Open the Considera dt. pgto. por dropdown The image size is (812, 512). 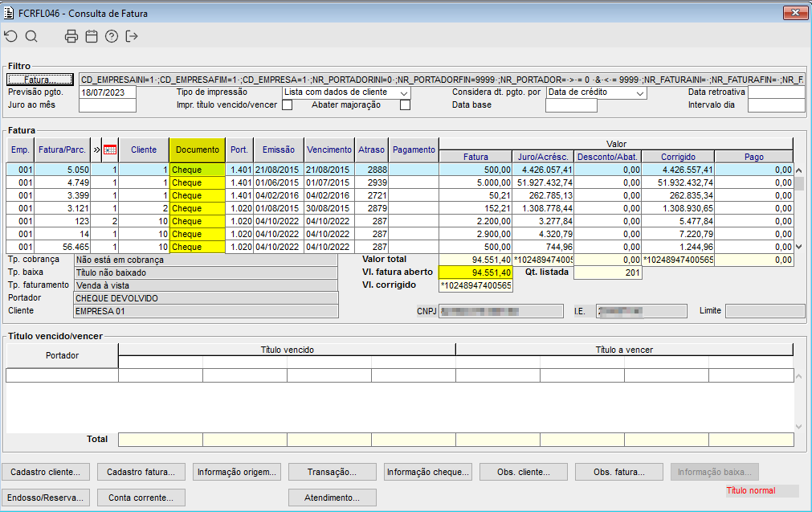(639, 93)
